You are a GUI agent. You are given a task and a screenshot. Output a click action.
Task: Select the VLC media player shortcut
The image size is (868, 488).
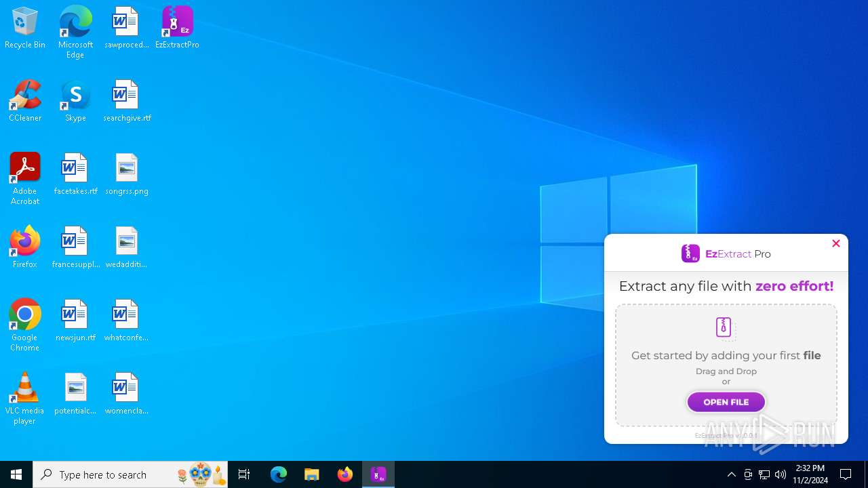pos(25,399)
